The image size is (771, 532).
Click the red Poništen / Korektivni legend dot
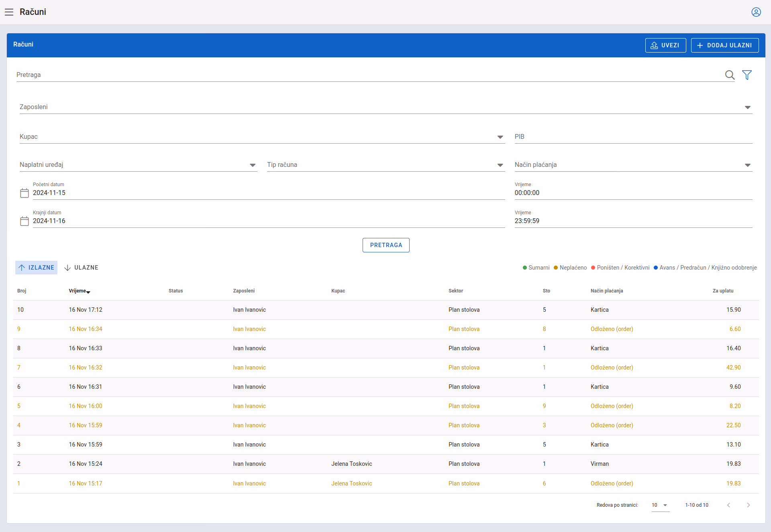(x=593, y=268)
